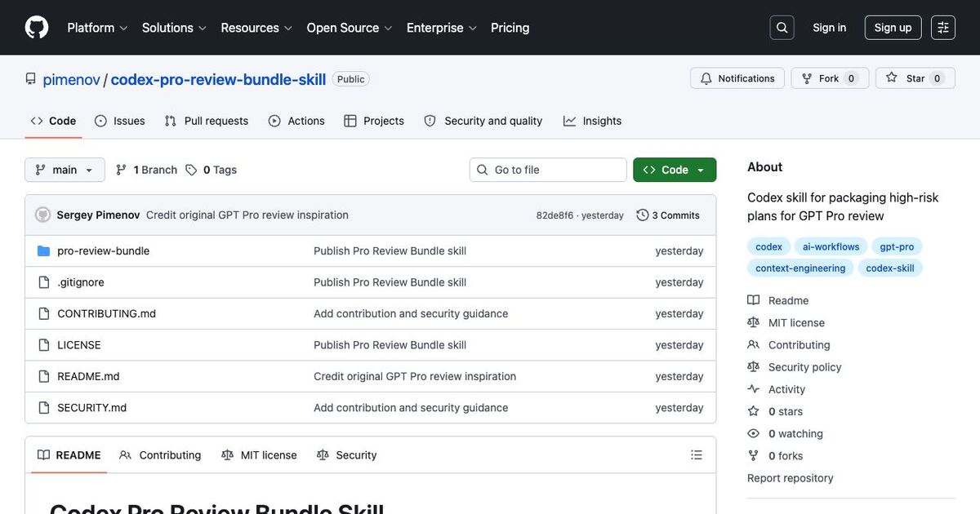Click the Go to file search field
The height and width of the screenshot is (514, 980).
548,170
